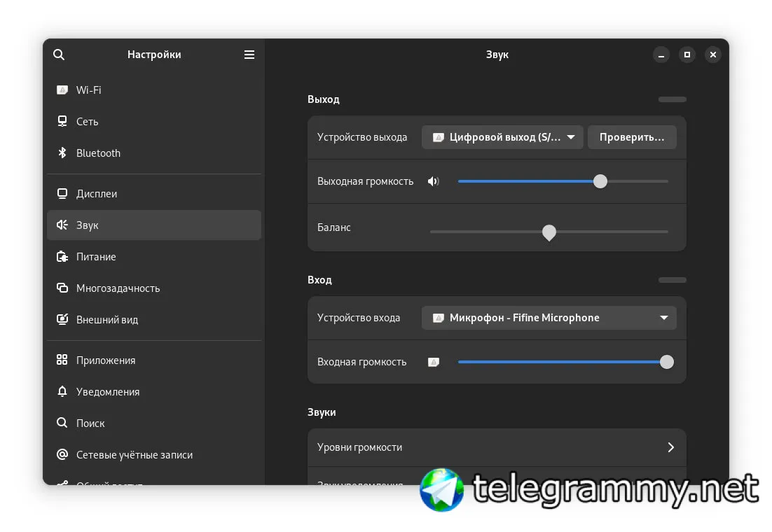The height and width of the screenshot is (532, 772).
Task: Click the Многозадачность icon
Action: (62, 288)
